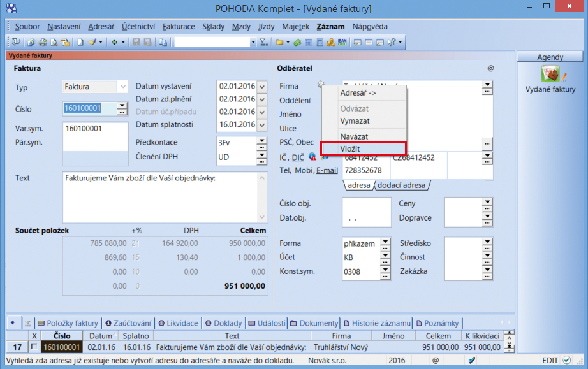
Task: Create a new record with blank-page icon
Action: 80,42
